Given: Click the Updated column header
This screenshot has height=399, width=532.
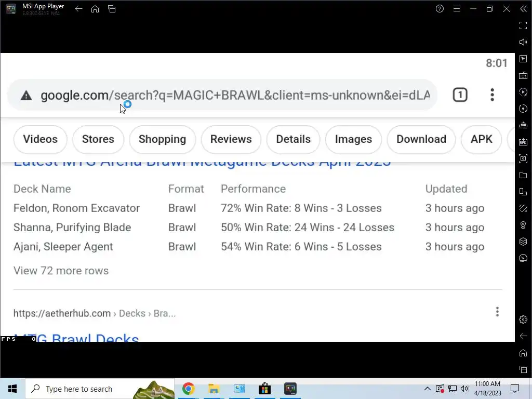Looking at the screenshot, I should (x=446, y=189).
